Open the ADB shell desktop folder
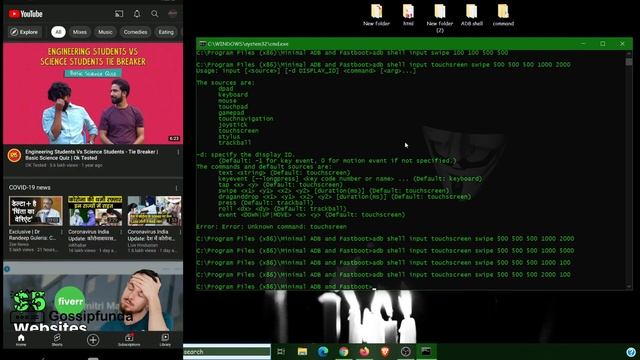 click(471, 15)
